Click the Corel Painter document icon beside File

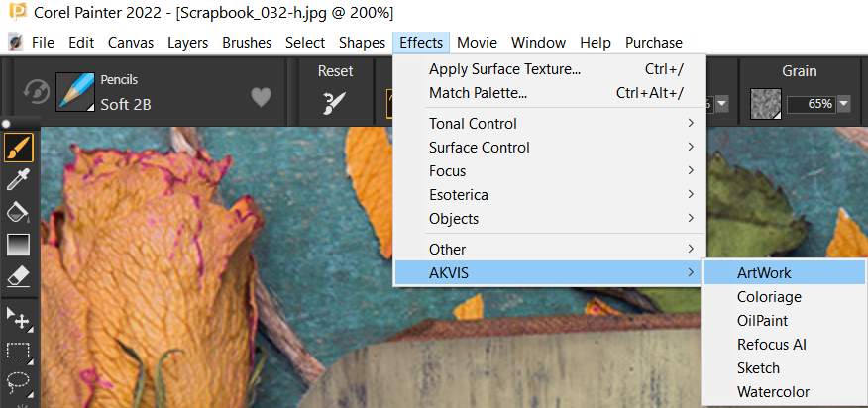[15, 42]
